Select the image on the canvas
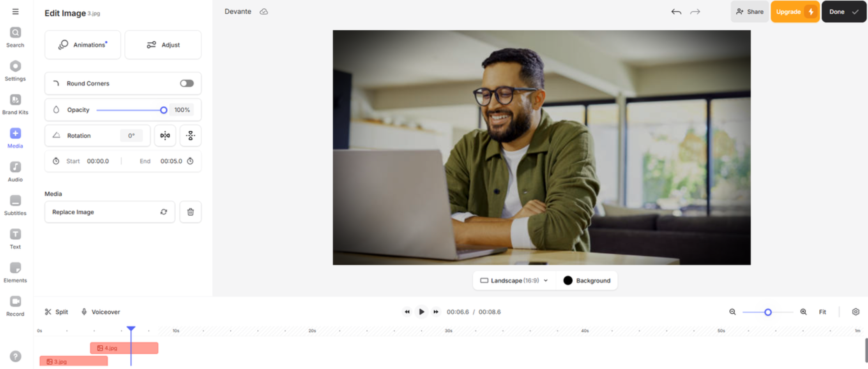868x369 pixels. point(542,148)
